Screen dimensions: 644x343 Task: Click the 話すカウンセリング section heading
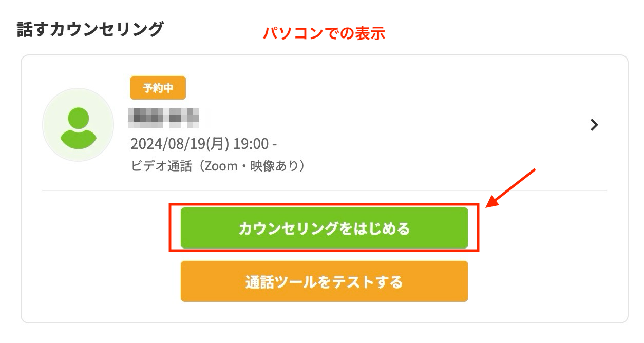90,29
